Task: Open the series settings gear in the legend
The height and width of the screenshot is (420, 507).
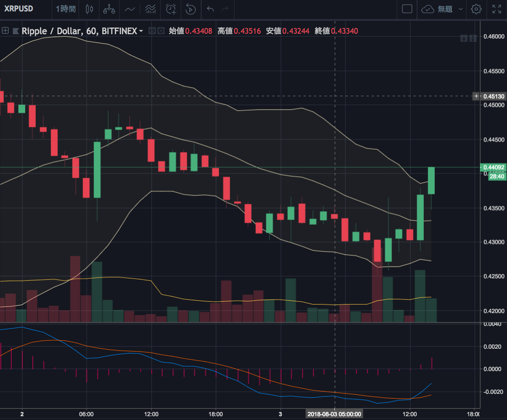Action: [x=161, y=31]
